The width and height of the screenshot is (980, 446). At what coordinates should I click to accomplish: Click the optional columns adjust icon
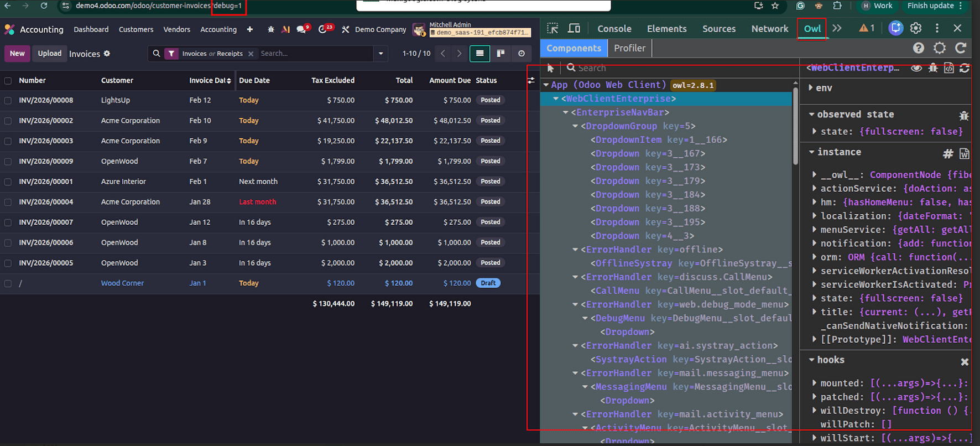point(531,81)
